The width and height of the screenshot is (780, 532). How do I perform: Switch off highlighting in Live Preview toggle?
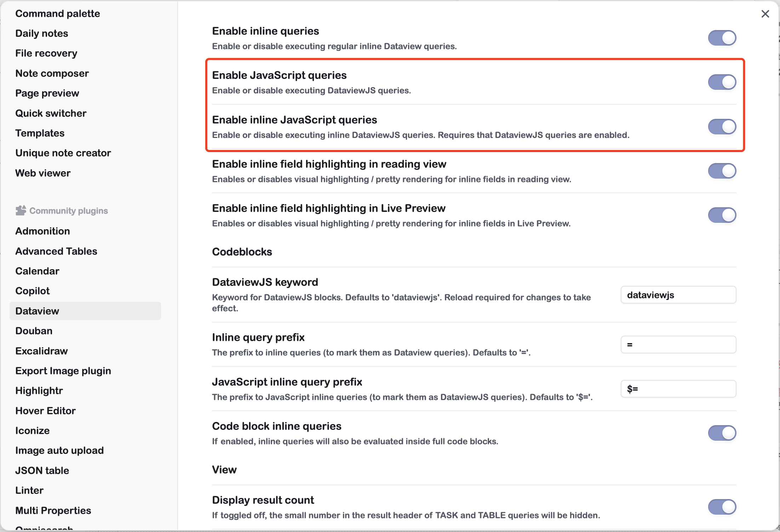722,215
